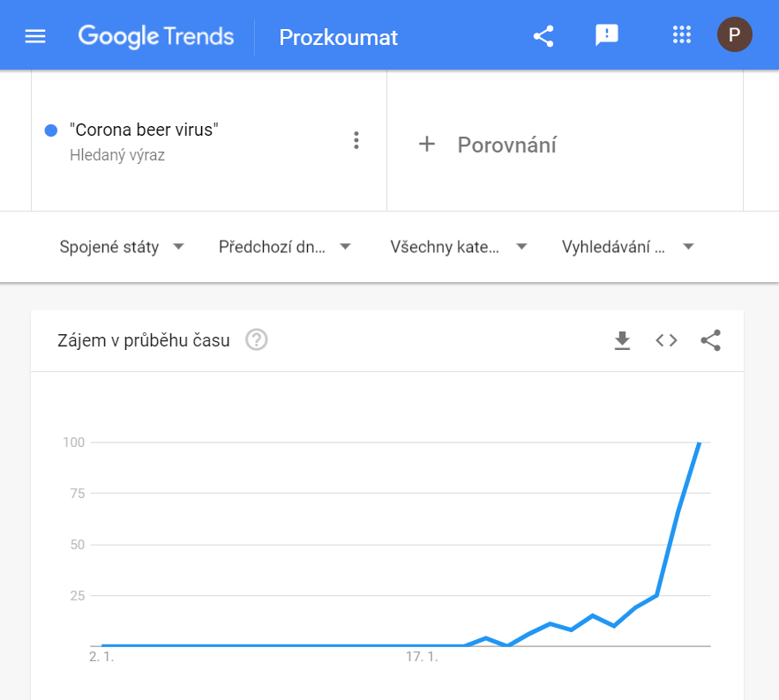779x700 pixels.
Task: Share the interest over time chart
Action: (x=710, y=340)
